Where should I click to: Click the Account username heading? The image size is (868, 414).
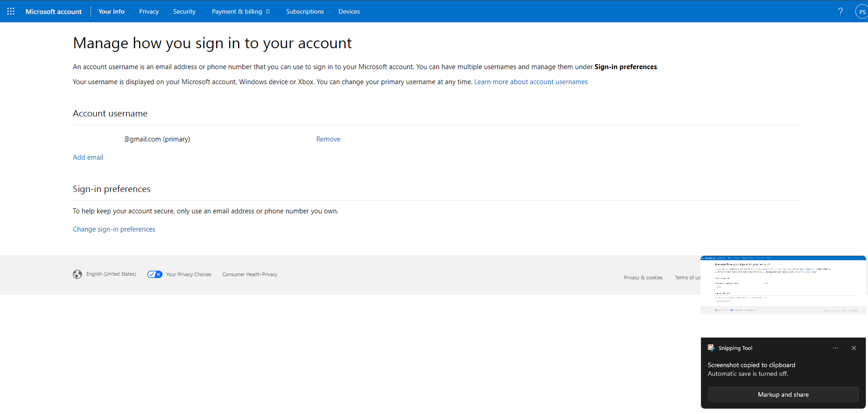click(110, 113)
